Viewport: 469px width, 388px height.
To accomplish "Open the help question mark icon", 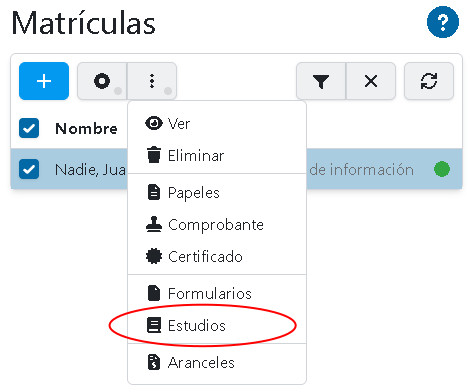I will tap(443, 22).
